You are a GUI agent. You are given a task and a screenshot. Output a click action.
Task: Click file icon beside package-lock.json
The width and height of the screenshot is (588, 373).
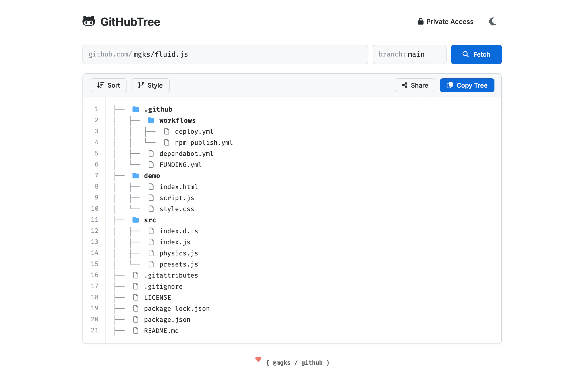(135, 308)
